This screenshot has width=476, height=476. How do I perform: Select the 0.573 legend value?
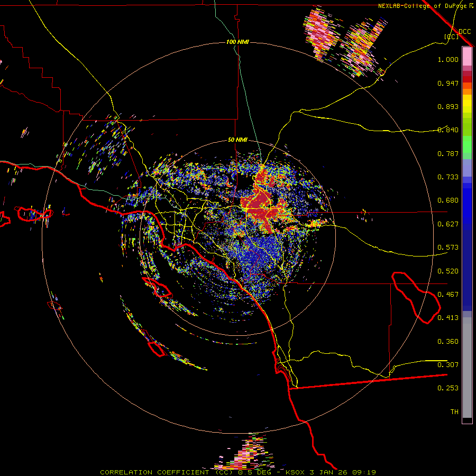tap(448, 248)
